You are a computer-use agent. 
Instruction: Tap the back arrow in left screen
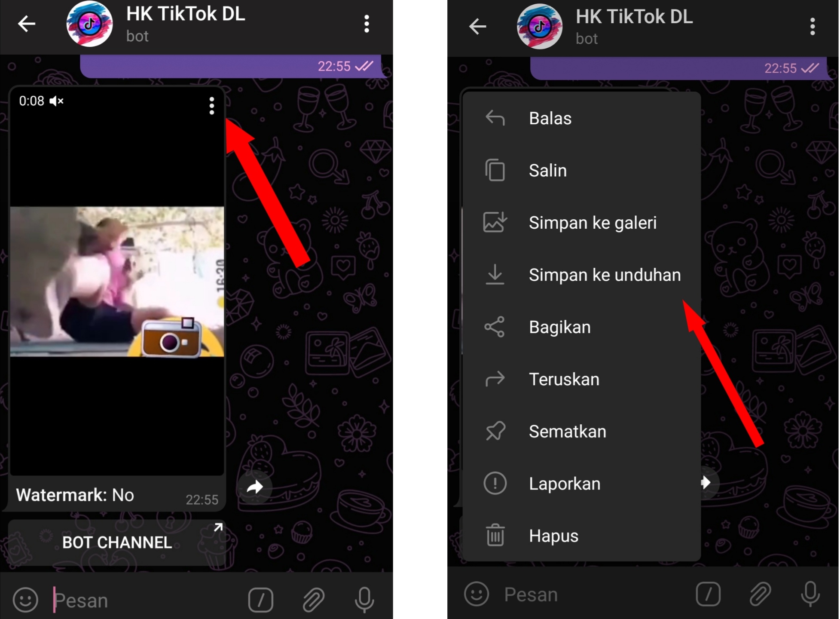27,24
